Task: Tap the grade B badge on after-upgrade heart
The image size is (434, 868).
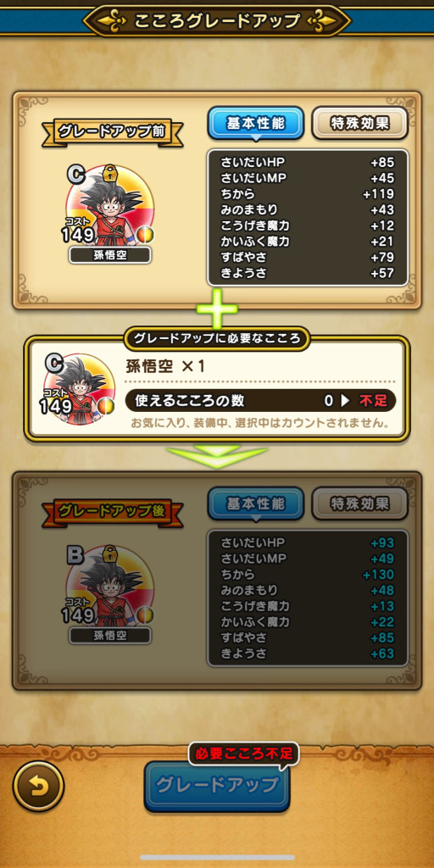Action: [75, 555]
